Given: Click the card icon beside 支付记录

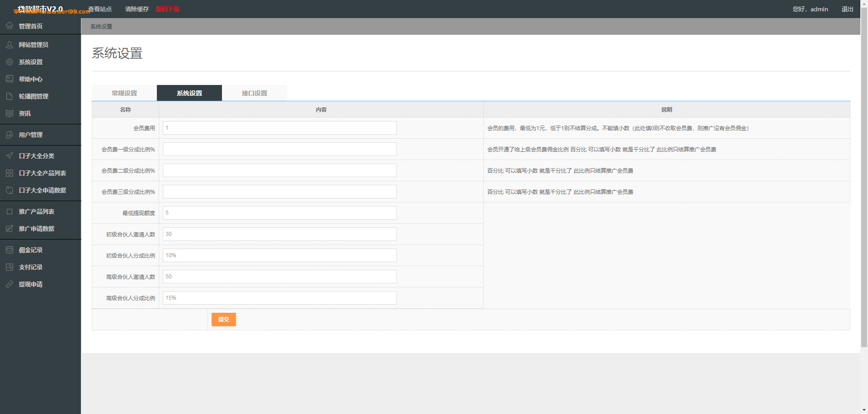Looking at the screenshot, I should coord(9,267).
